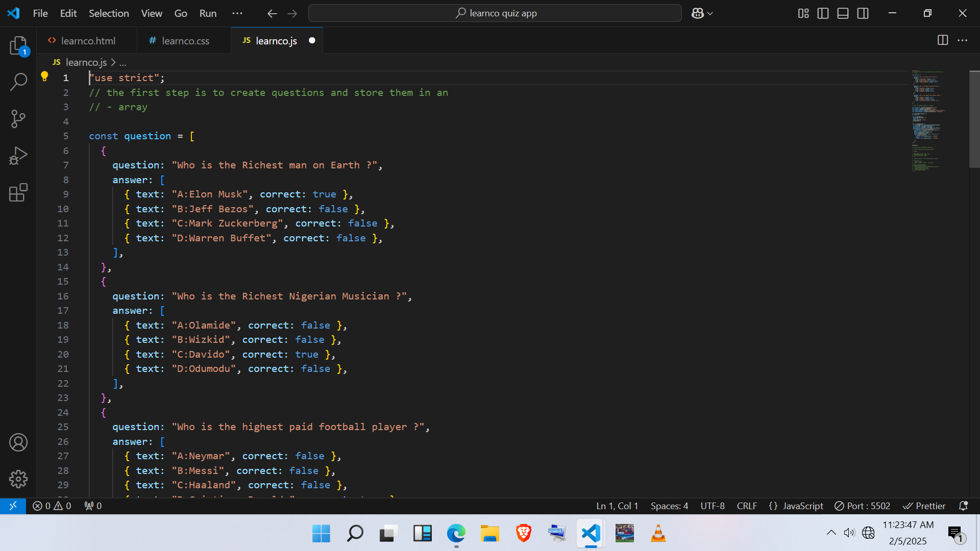Open File Explorer from taskbar
The width and height of the screenshot is (980, 551).
[x=489, y=534]
